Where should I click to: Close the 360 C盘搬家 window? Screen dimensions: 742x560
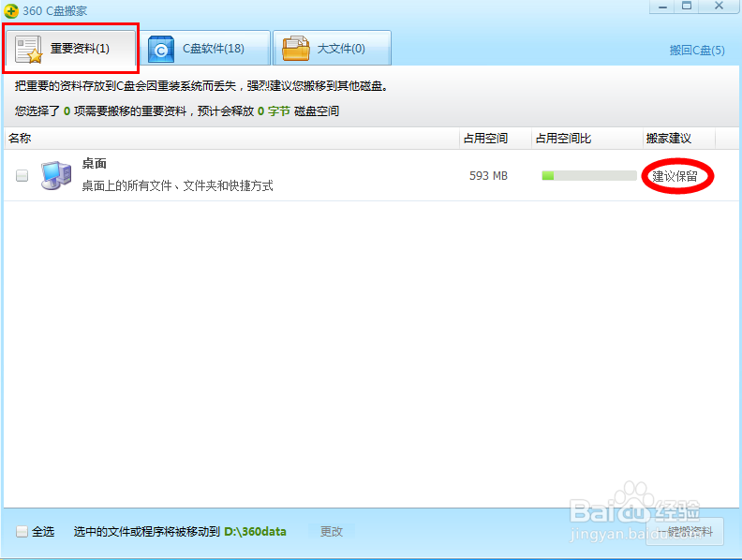[719, 7]
